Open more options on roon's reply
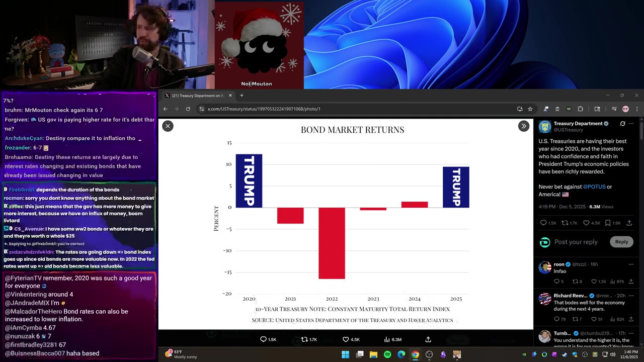 631,264
